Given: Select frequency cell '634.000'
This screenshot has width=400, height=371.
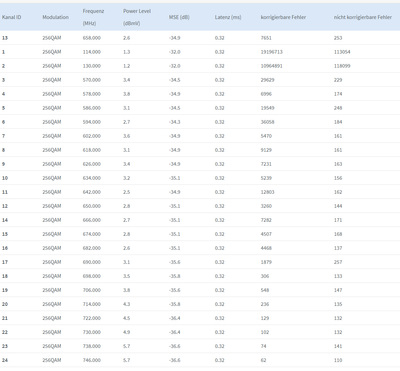Looking at the screenshot, I should [x=92, y=178].
